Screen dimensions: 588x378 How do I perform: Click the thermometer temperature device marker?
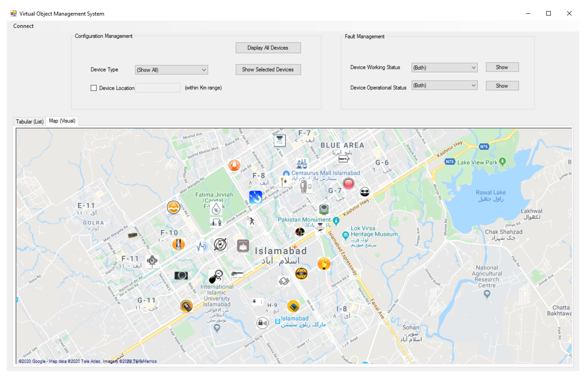(178, 244)
